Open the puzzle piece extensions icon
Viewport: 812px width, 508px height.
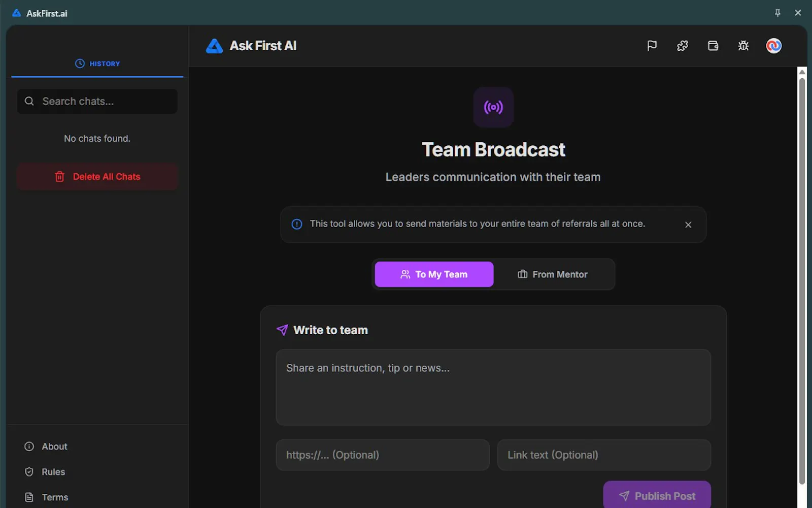coord(683,46)
